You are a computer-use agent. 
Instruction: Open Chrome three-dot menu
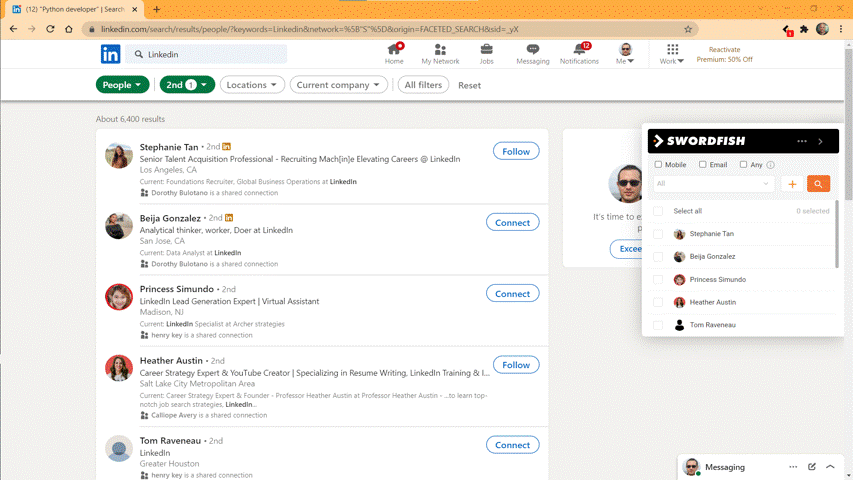click(841, 29)
